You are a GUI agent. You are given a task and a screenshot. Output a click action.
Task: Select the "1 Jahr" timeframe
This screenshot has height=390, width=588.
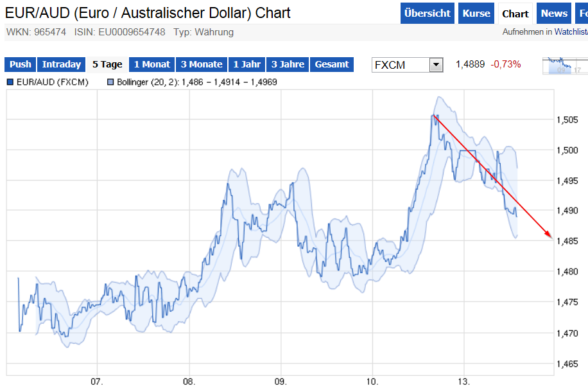click(247, 64)
